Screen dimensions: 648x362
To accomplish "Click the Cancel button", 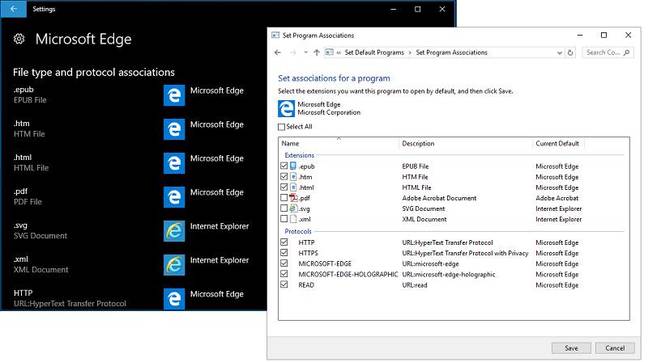I will pyautogui.click(x=615, y=348).
